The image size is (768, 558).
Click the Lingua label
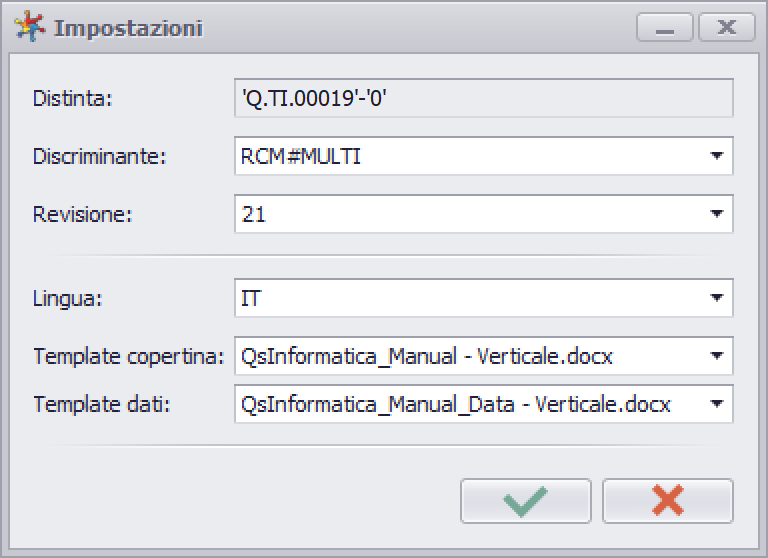tap(68, 299)
